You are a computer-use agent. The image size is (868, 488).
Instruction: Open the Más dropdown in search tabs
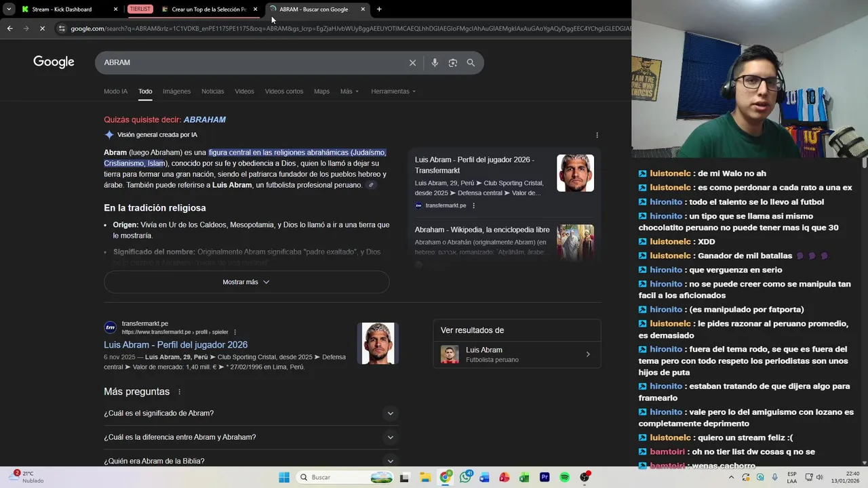point(349,91)
